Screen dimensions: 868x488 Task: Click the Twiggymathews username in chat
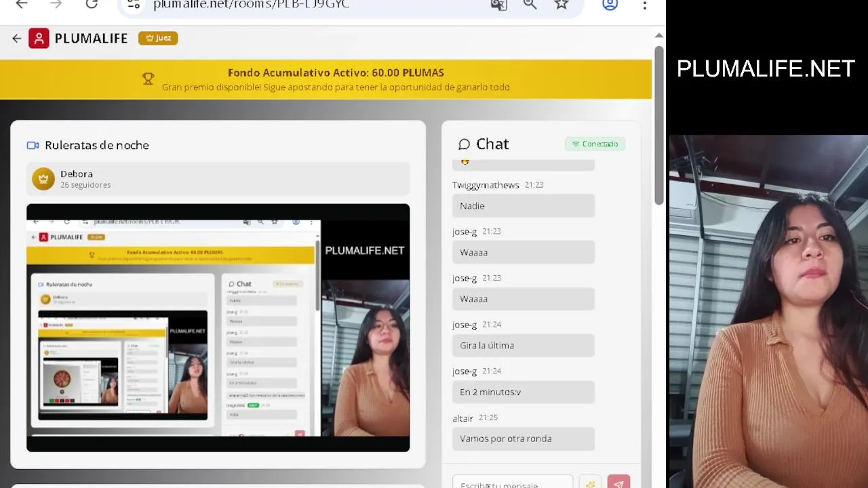(486, 185)
